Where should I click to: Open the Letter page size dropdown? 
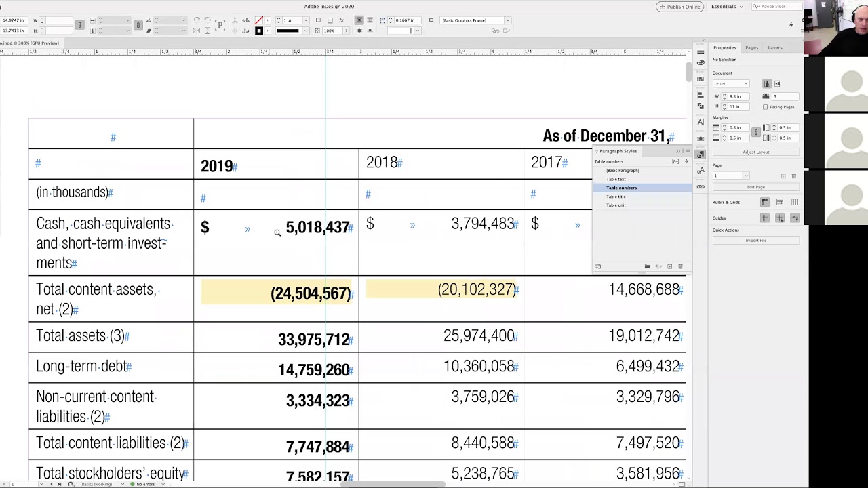pyautogui.click(x=730, y=83)
